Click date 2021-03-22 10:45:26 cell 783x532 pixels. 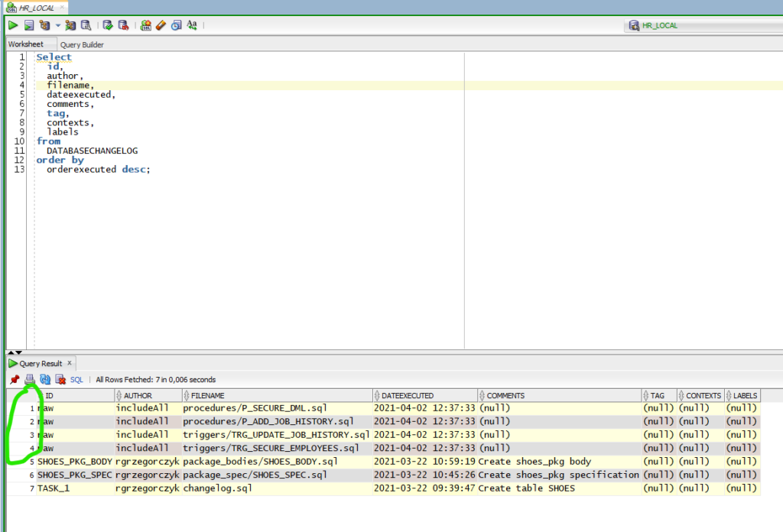pyautogui.click(x=425, y=475)
